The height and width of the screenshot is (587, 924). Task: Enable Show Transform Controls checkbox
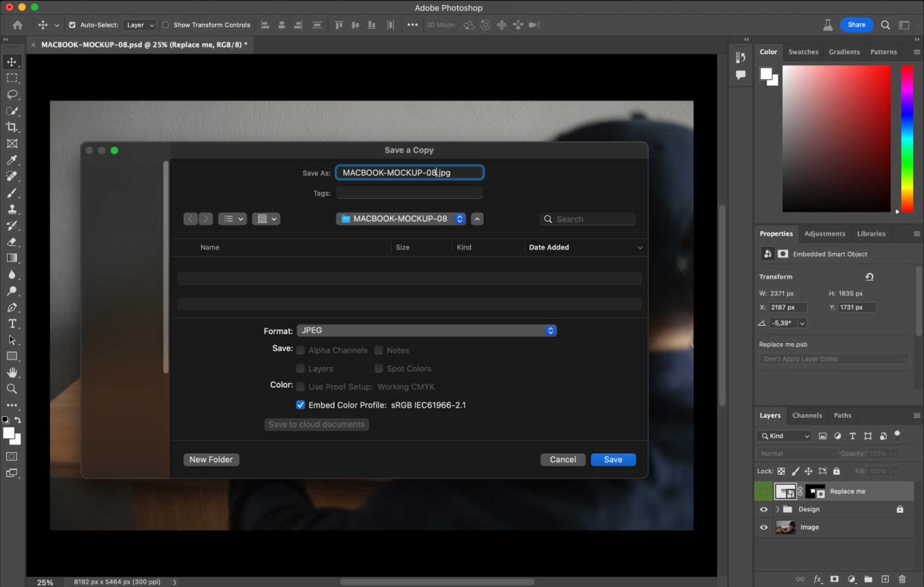[165, 25]
